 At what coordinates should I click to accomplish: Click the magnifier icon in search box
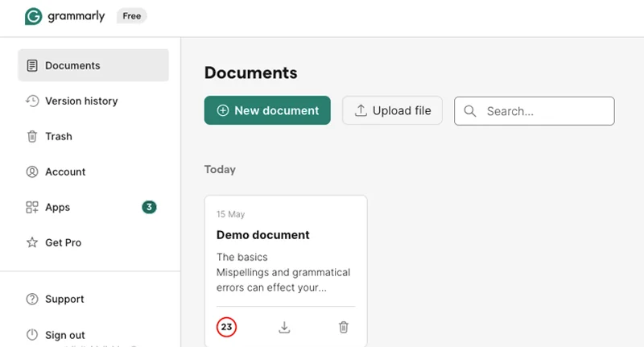tap(470, 111)
